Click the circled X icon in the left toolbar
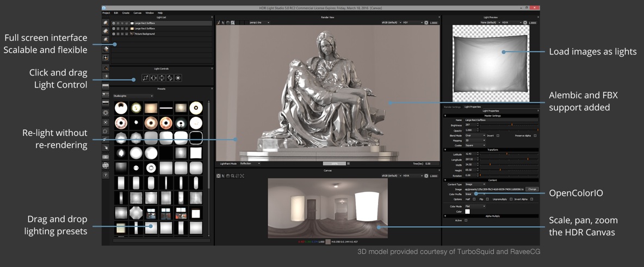 [x=106, y=122]
